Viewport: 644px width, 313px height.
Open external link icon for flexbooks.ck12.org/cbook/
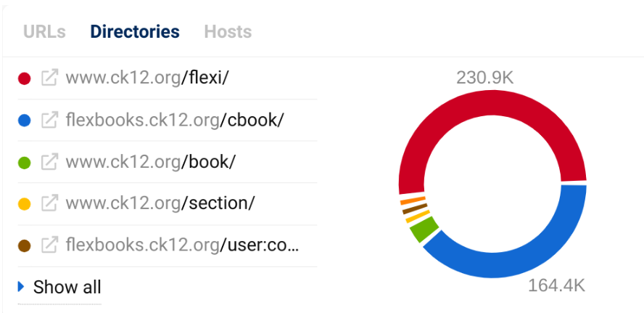tap(49, 120)
